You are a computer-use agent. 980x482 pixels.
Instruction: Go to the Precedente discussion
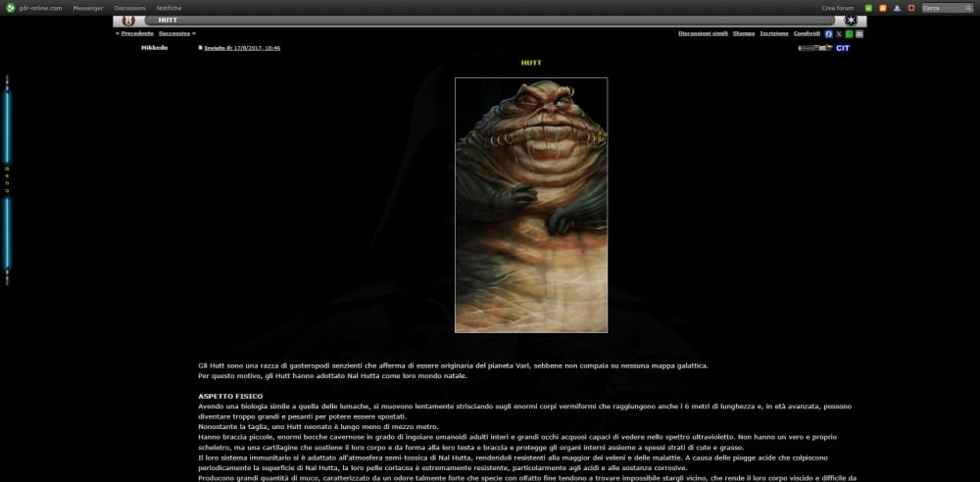[x=137, y=33]
